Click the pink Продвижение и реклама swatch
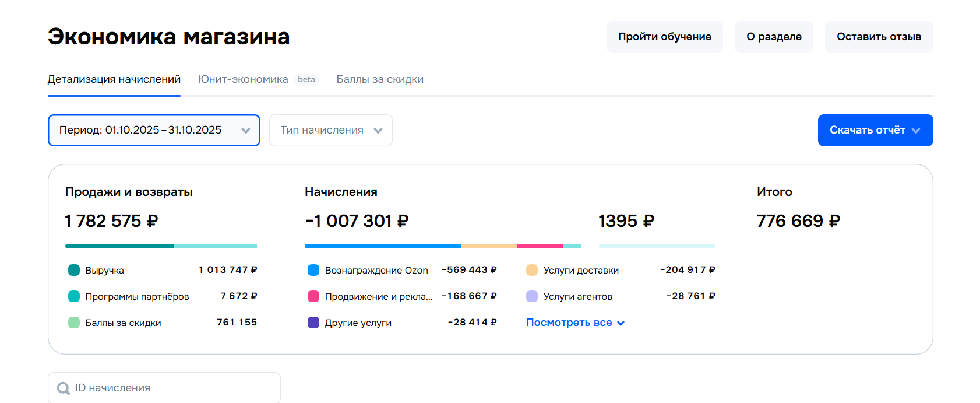Image resolution: width=980 pixels, height=403 pixels. (313, 296)
